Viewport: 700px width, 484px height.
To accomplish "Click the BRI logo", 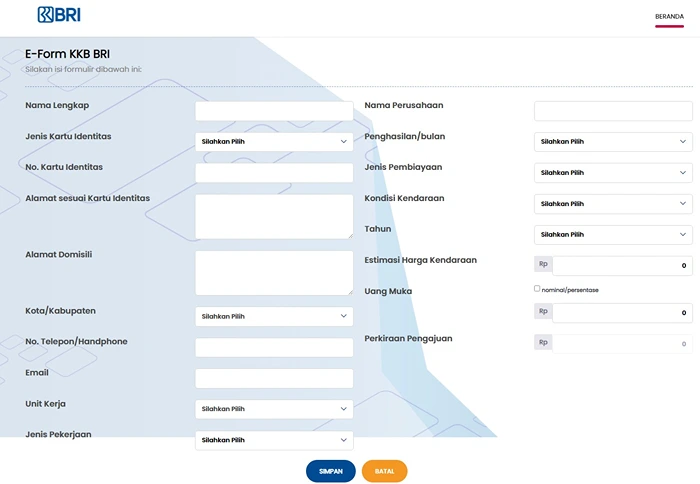I will tap(59, 15).
